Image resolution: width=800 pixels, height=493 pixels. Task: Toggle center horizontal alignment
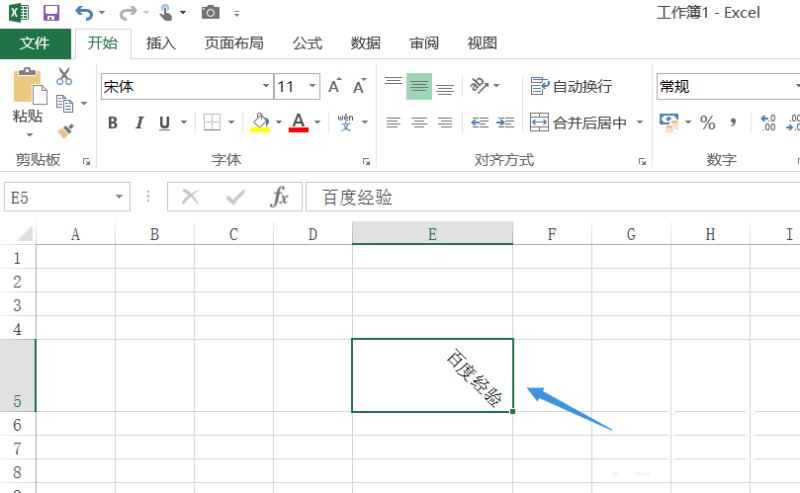coord(419,122)
